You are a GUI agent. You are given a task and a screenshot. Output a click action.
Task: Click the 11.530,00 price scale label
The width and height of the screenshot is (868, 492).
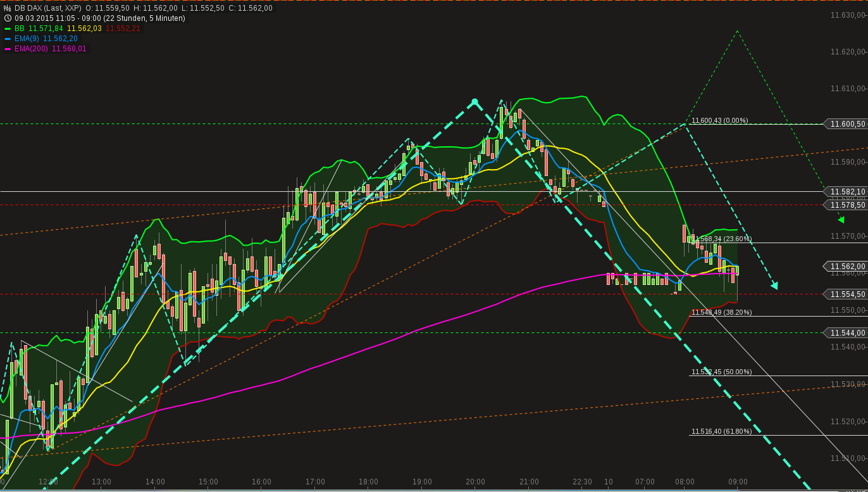pos(848,384)
